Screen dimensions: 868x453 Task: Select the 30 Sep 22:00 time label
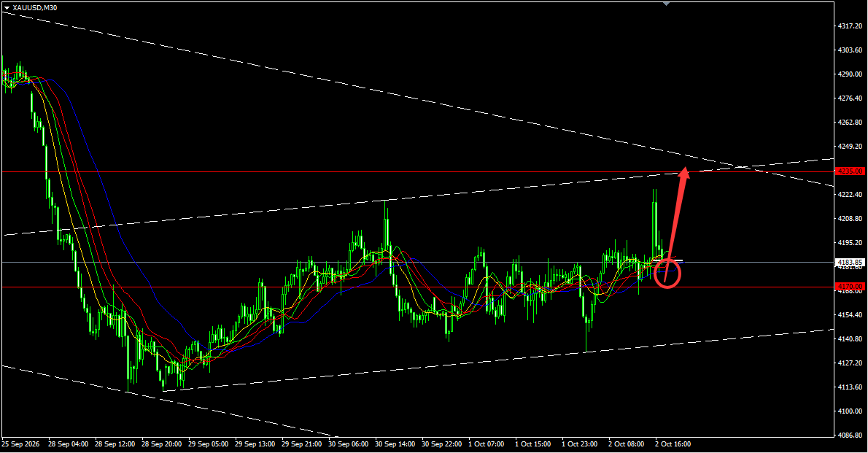point(442,444)
